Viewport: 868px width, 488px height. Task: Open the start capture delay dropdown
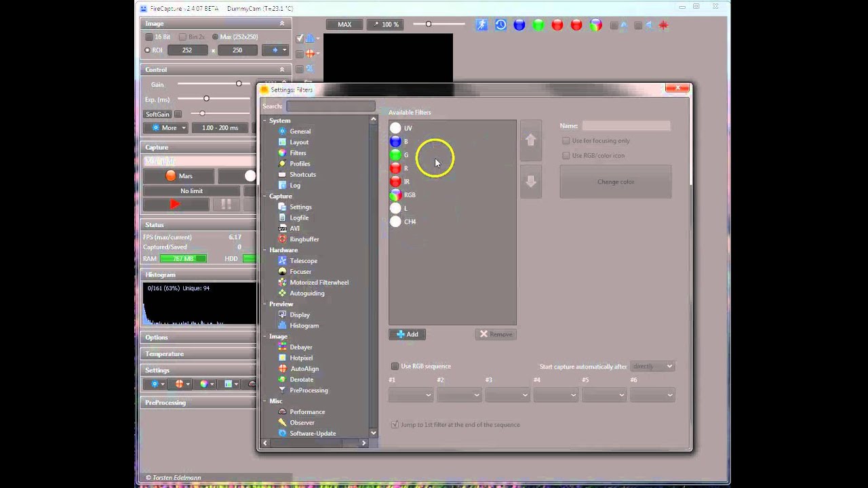click(x=652, y=367)
